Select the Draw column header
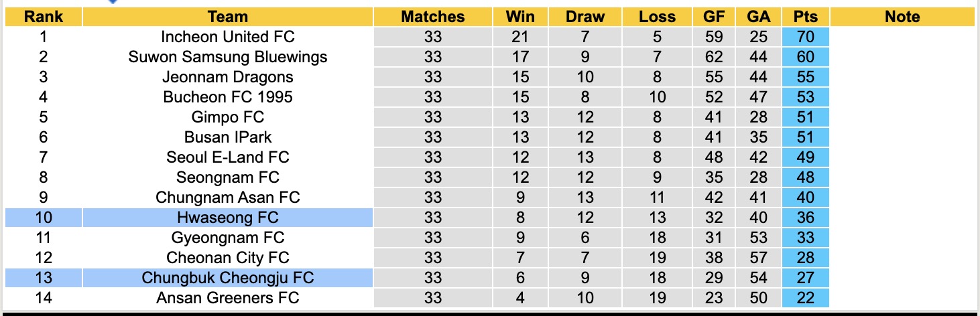Image resolution: width=980 pixels, height=316 pixels. point(585,17)
